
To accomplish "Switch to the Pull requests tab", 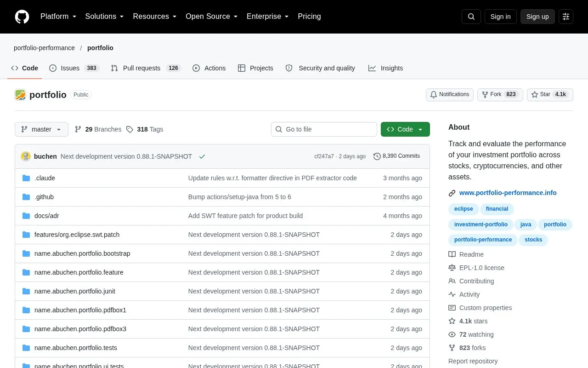I will click(x=146, y=68).
